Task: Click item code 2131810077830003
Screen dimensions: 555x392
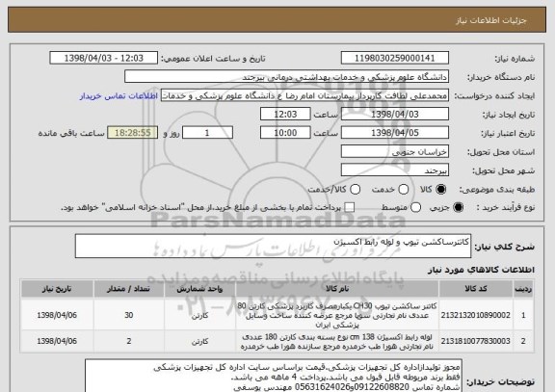Action: (x=475, y=341)
